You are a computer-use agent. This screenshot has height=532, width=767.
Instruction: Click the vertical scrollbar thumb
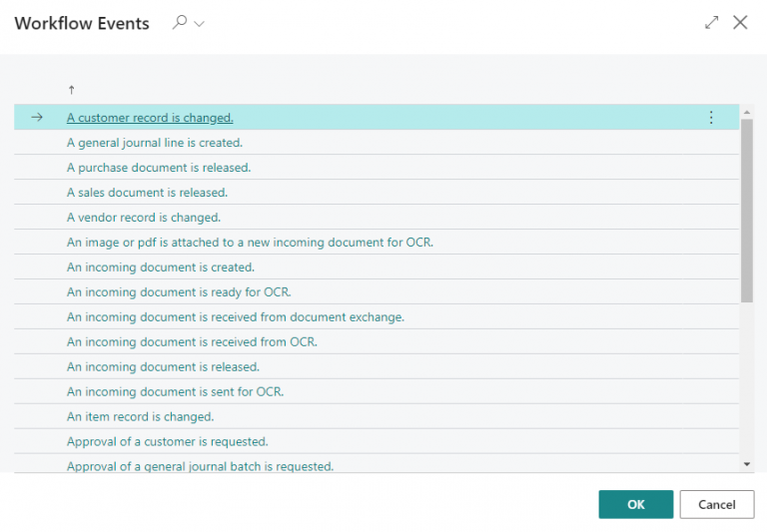coord(746,211)
